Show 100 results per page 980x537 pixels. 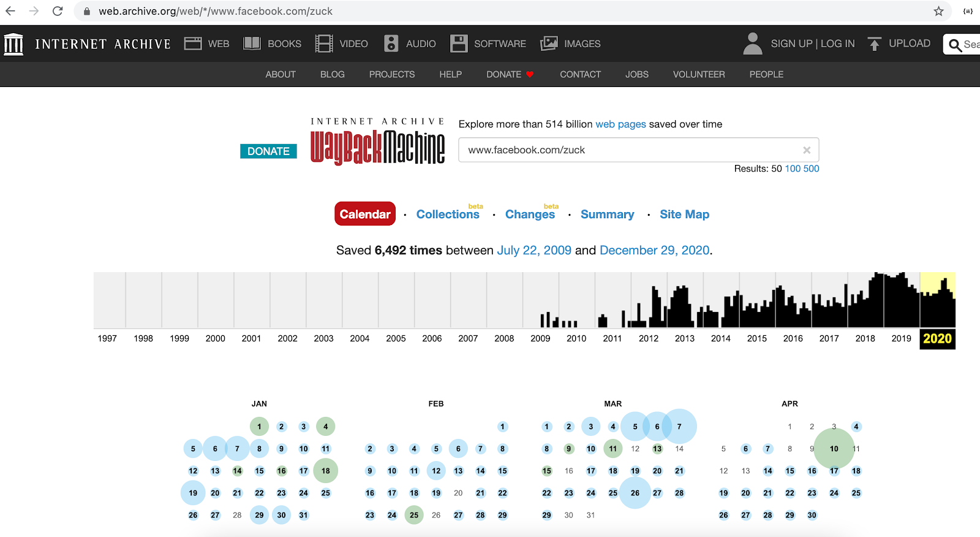click(x=793, y=169)
